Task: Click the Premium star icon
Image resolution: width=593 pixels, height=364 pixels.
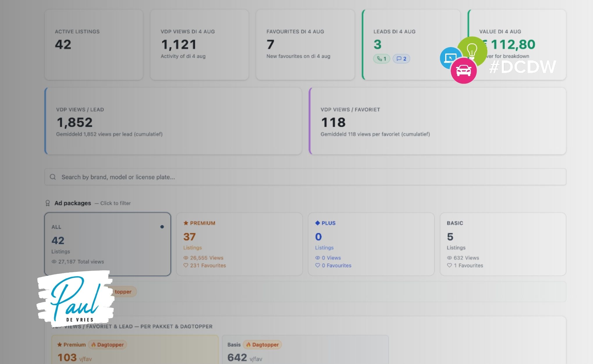Action: [186, 223]
